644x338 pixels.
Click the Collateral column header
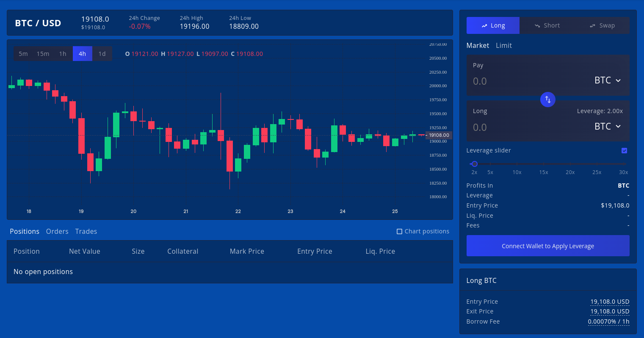pyautogui.click(x=182, y=251)
